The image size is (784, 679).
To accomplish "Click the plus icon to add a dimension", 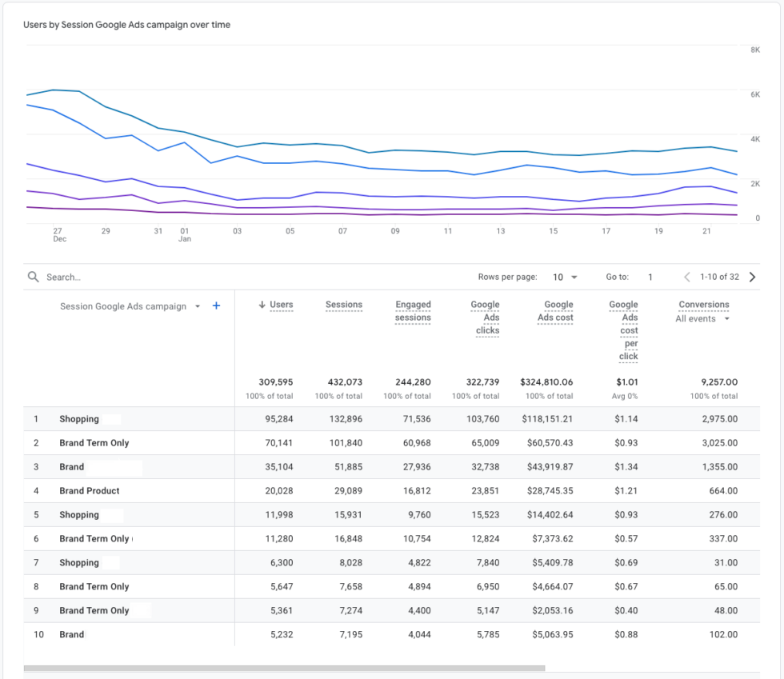I will (216, 306).
